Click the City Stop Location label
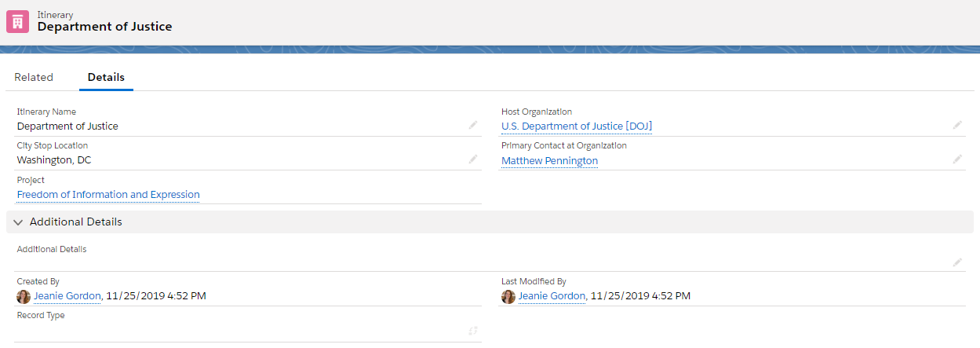Screen dimensions: 980x348 pyautogui.click(x=53, y=145)
